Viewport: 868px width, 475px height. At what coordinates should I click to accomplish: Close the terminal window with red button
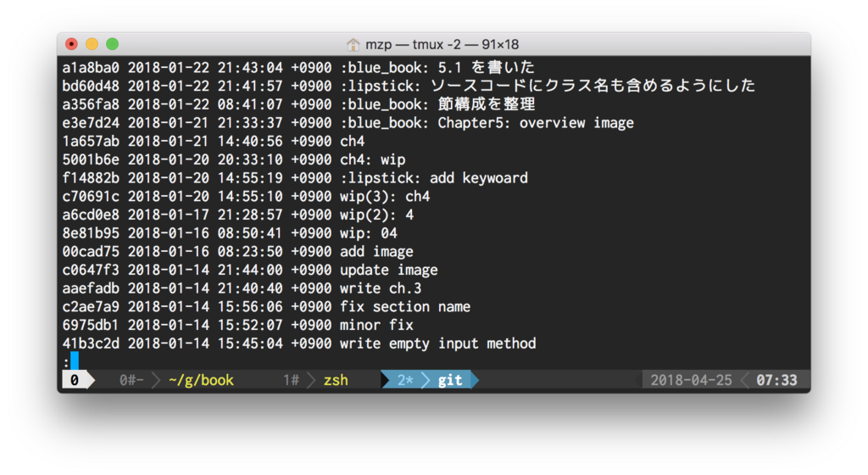point(71,44)
